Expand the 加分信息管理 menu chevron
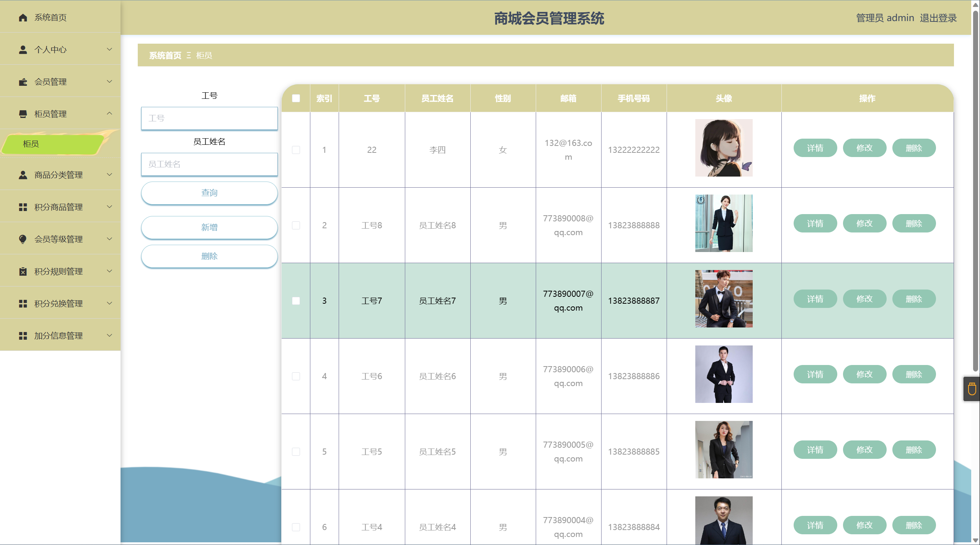The height and width of the screenshot is (545, 980). tap(109, 336)
